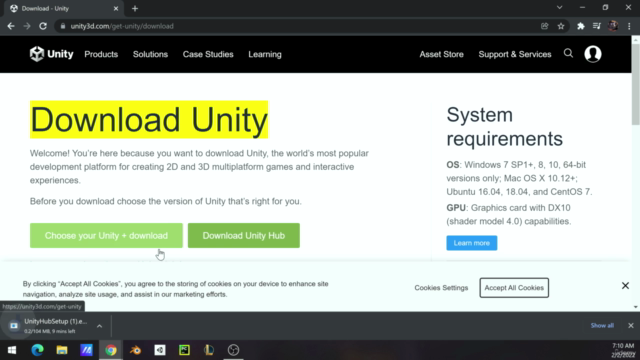Click the Learn more button
The width and height of the screenshot is (640, 360).
[471, 243]
